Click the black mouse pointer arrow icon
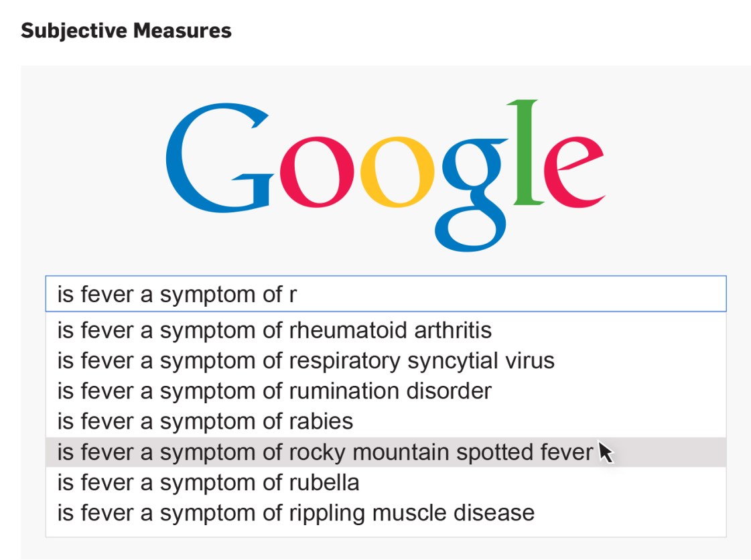751x560 pixels. coord(605,452)
